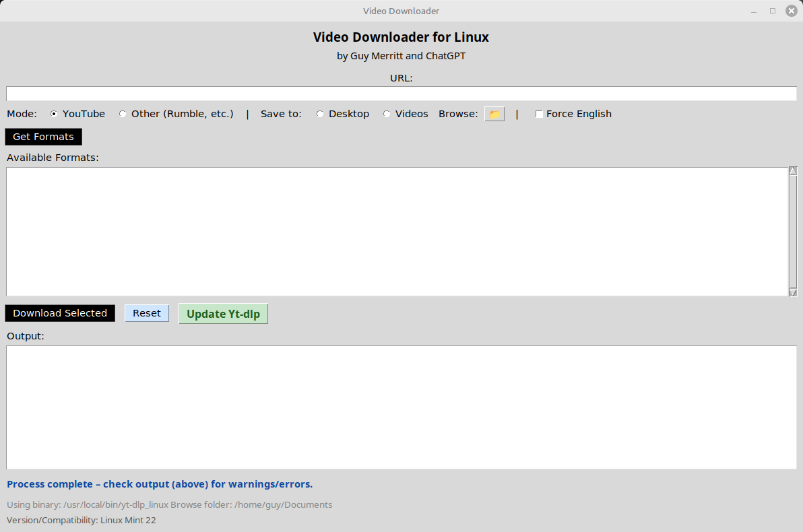The width and height of the screenshot is (803, 532).
Task: Click the Reset button
Action: click(x=147, y=313)
